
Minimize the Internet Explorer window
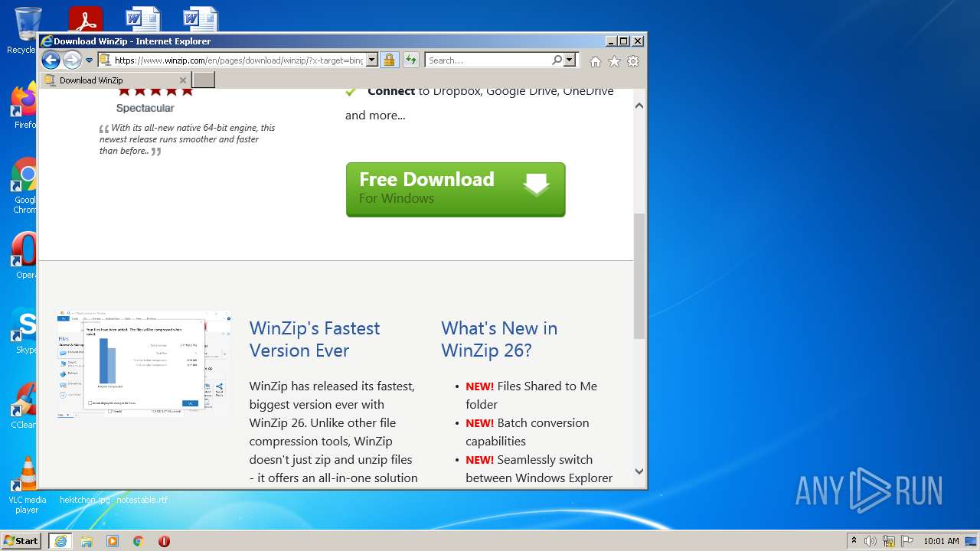[x=611, y=41]
